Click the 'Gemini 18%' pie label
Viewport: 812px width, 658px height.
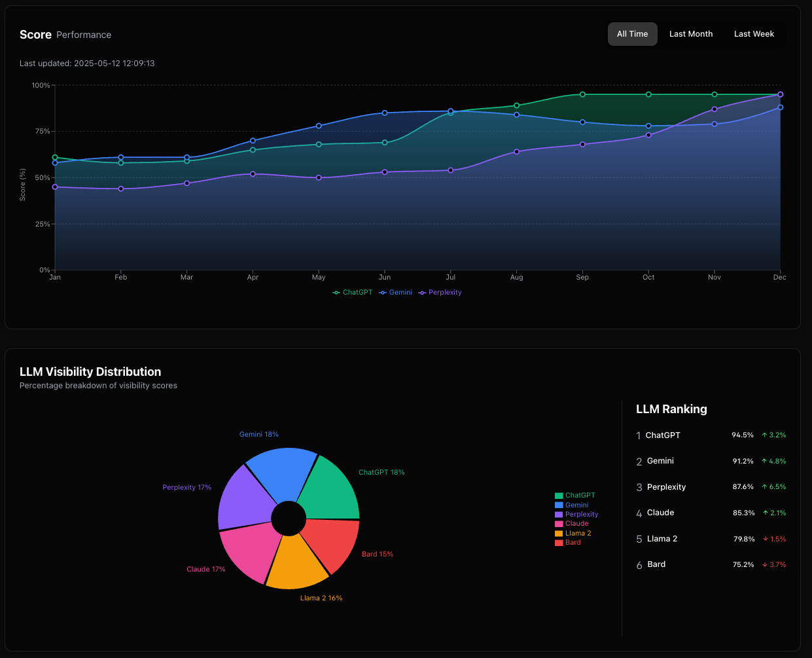(x=259, y=434)
